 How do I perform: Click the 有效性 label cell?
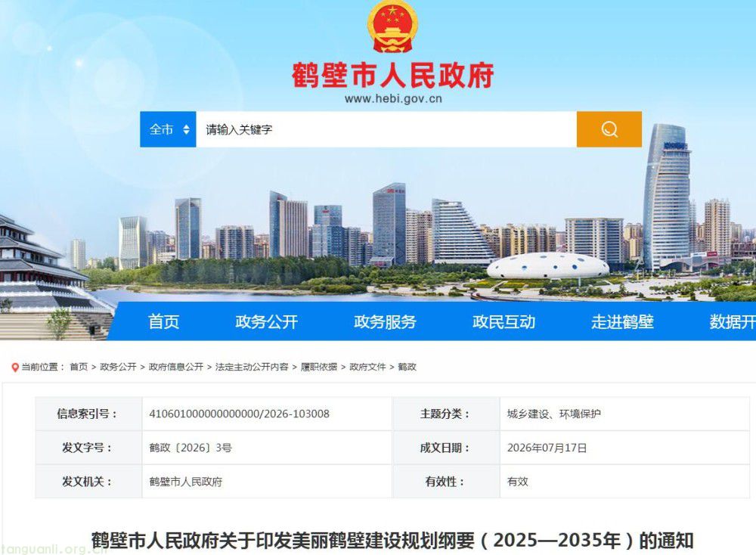[x=447, y=481]
